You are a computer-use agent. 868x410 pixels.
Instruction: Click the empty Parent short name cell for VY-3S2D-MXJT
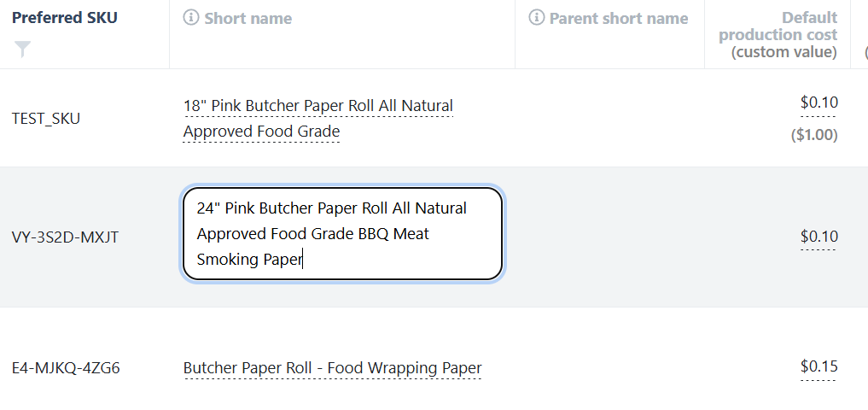tap(609, 237)
